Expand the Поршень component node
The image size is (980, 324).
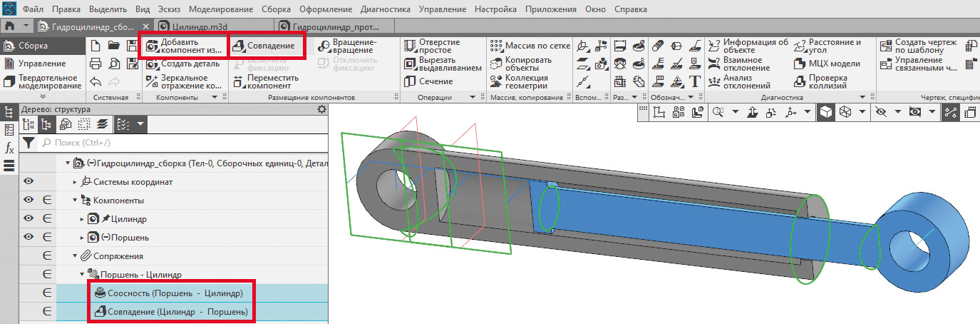point(83,237)
